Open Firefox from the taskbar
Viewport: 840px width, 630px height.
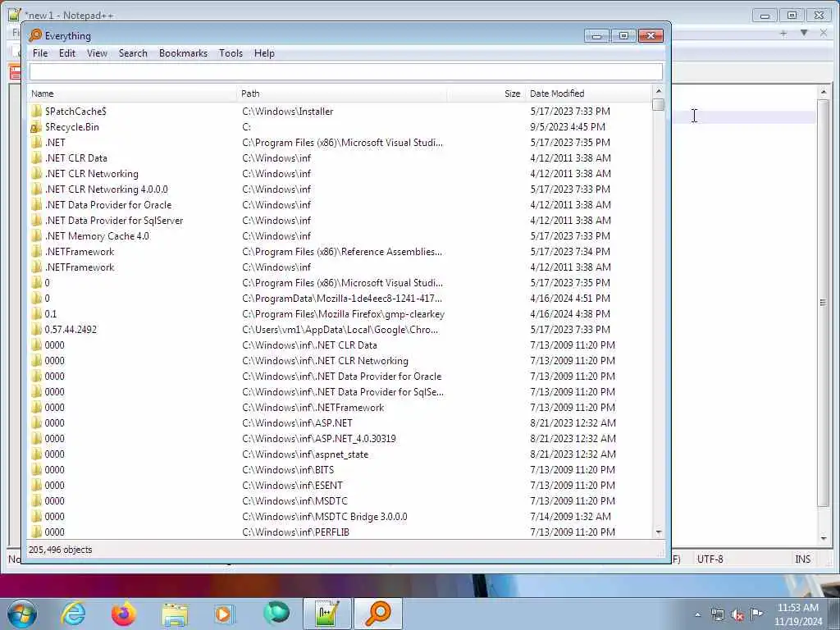click(x=123, y=614)
